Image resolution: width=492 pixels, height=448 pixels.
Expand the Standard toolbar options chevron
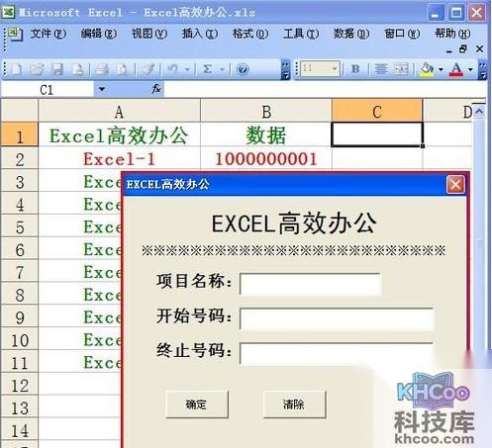click(x=286, y=70)
